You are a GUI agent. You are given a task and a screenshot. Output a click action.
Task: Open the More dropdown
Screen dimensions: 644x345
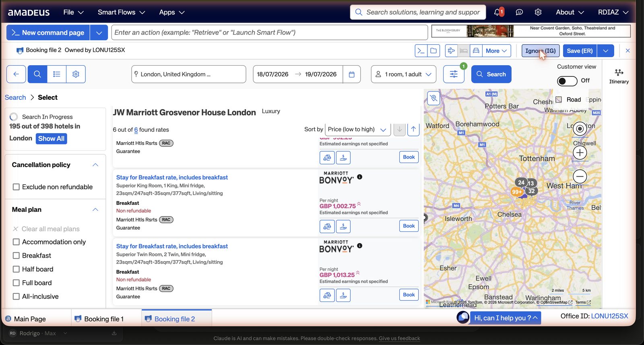click(497, 51)
